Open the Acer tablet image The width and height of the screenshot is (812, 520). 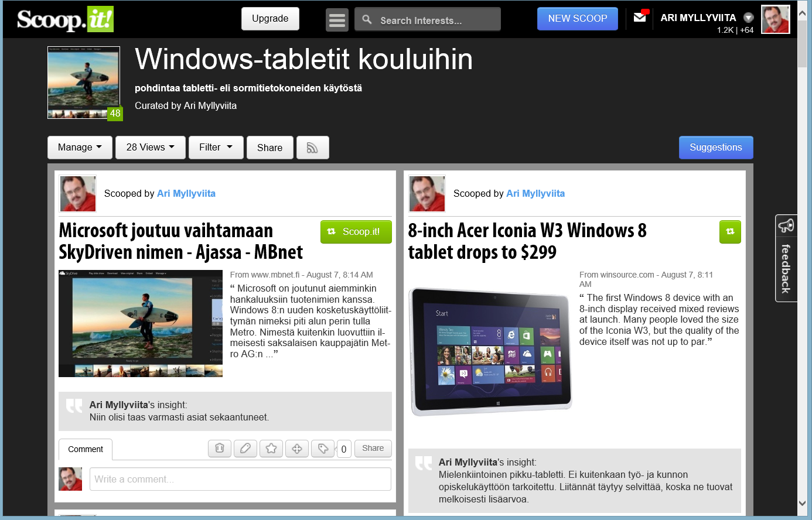point(491,351)
